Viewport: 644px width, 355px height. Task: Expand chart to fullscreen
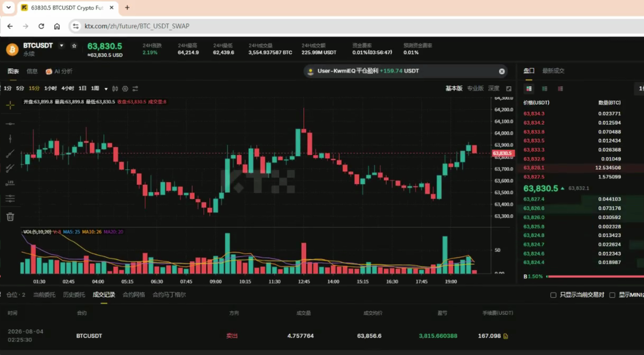509,89
